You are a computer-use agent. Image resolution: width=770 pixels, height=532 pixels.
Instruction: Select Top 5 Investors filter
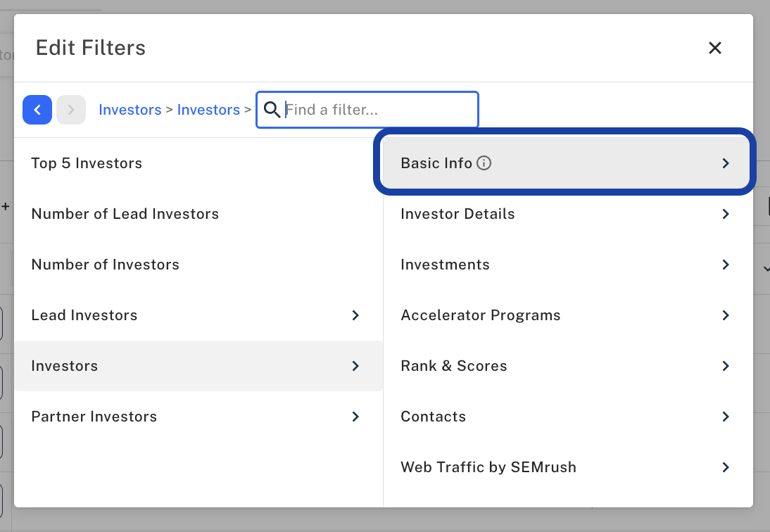87,163
